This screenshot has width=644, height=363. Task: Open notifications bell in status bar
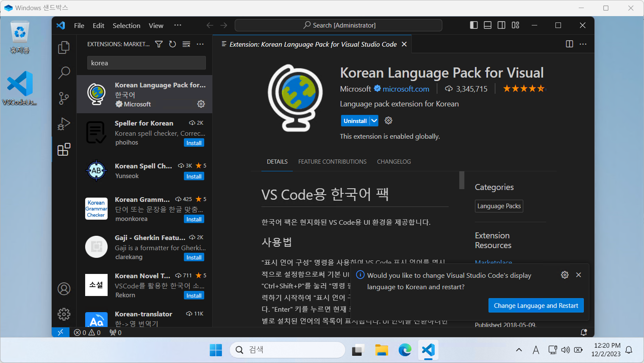point(584,332)
